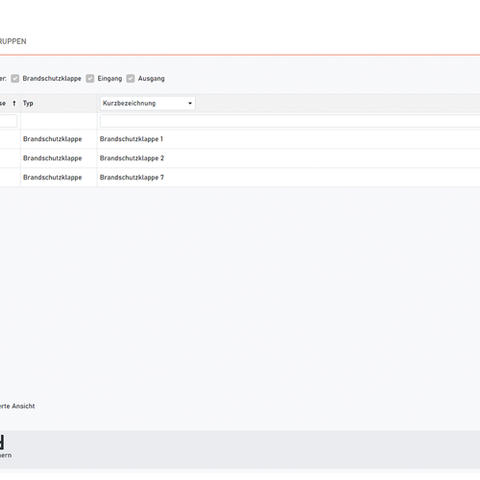Open the partially visible GRUPPEN tab
Image resolution: width=480 pixels, height=480 pixels.
click(13, 41)
